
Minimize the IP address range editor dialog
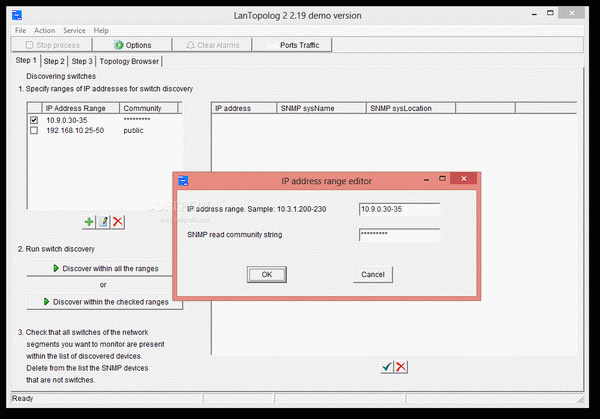(426, 179)
